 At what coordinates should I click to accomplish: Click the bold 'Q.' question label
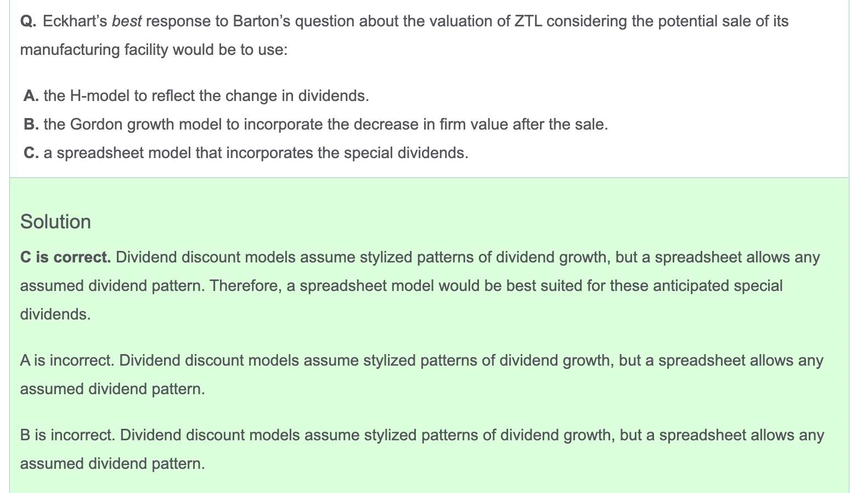29,22
